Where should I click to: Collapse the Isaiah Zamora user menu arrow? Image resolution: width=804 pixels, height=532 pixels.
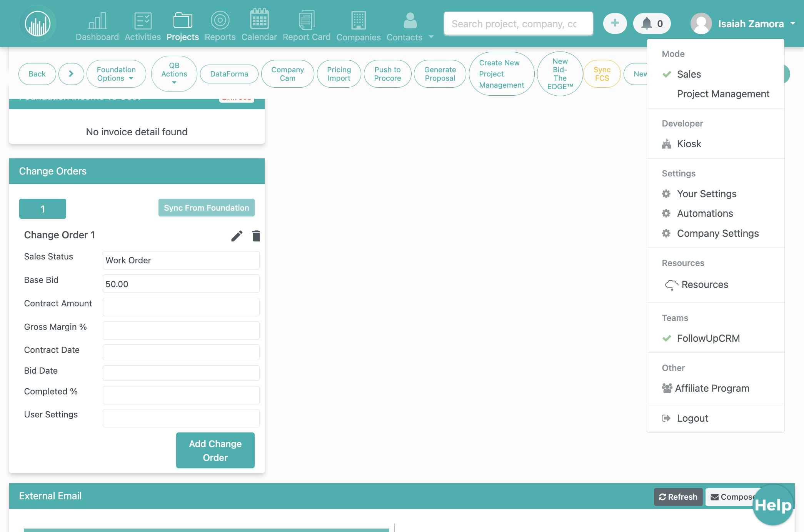tap(793, 23)
